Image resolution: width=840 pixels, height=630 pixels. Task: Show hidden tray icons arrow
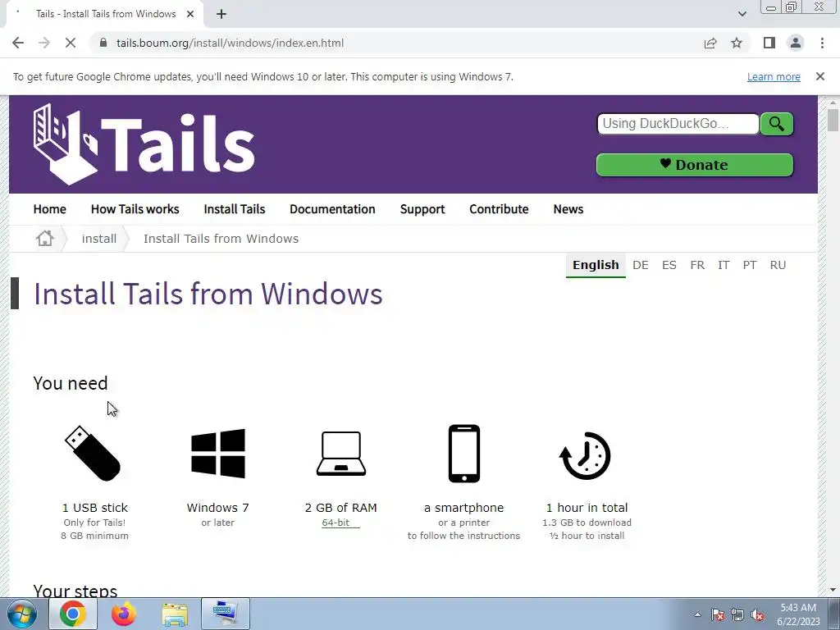pos(697,615)
